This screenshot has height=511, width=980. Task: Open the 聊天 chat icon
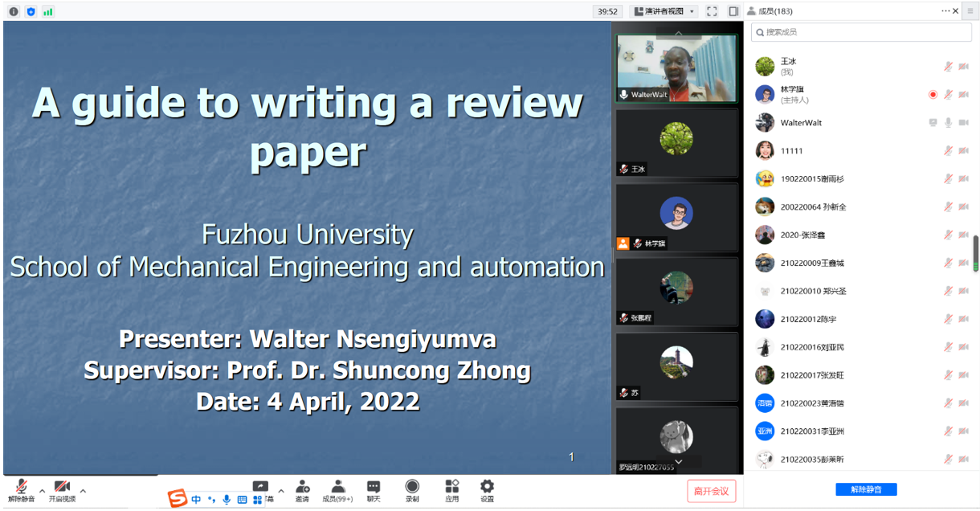[x=374, y=491]
